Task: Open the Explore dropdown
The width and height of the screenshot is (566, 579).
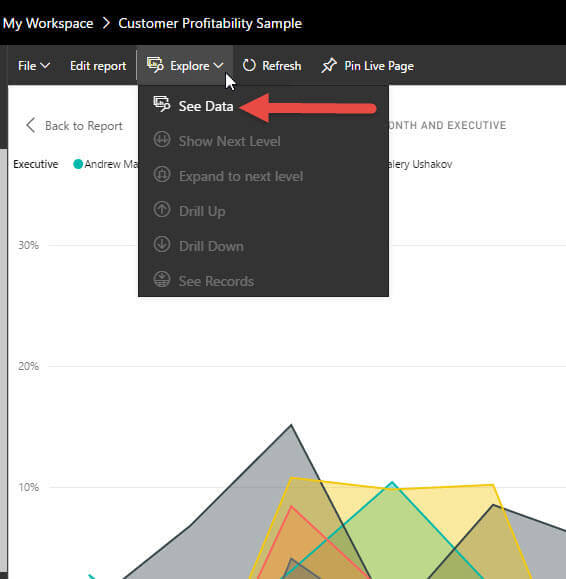Action: pos(185,66)
